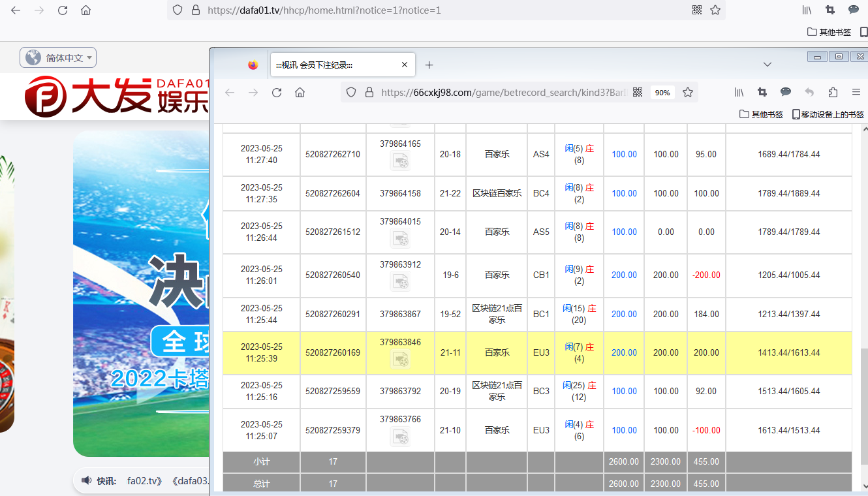Click the 90% zoom level indicator
This screenshot has width=868, height=496.
coord(662,93)
